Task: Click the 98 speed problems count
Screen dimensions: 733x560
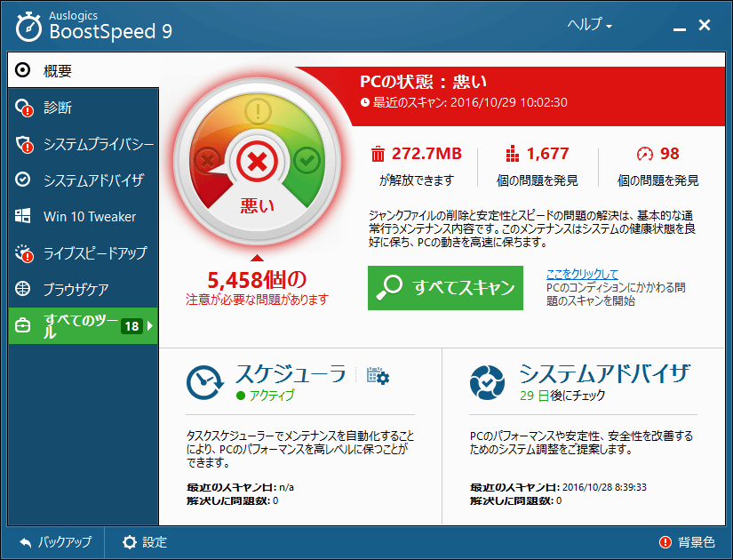Action: coord(669,154)
